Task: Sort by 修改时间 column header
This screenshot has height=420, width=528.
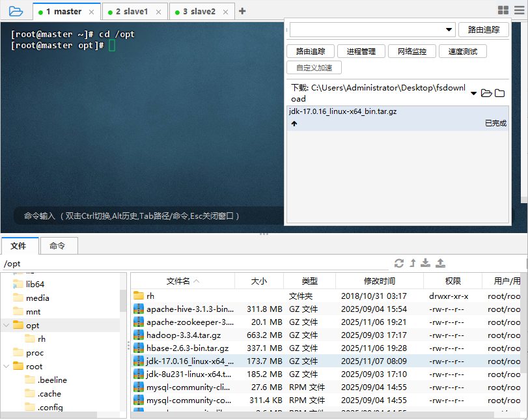Action: tap(379, 281)
